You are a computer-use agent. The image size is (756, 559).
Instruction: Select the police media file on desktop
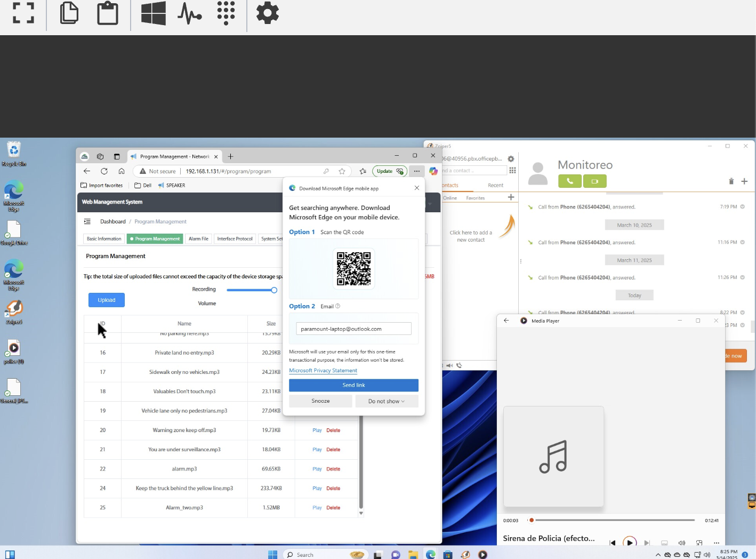14,352
